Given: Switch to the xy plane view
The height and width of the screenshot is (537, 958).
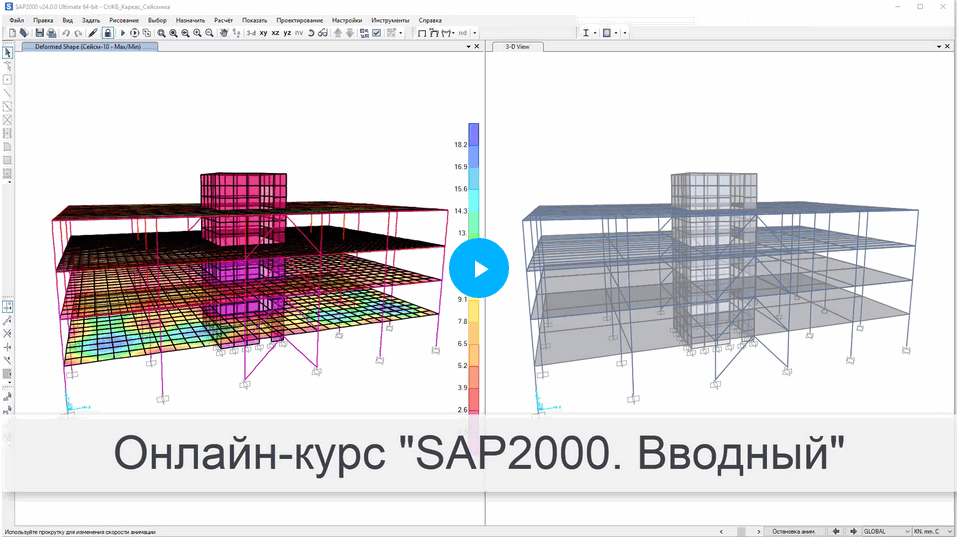Looking at the screenshot, I should (x=263, y=33).
